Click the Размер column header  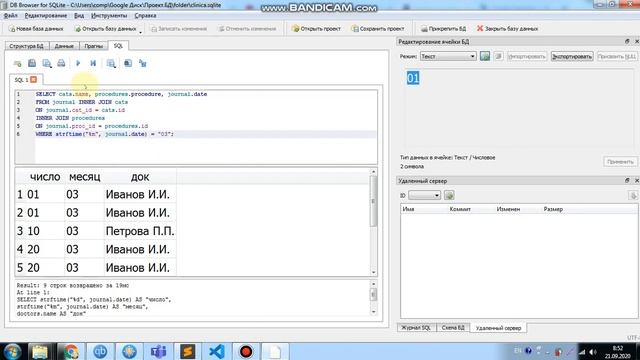(553, 209)
